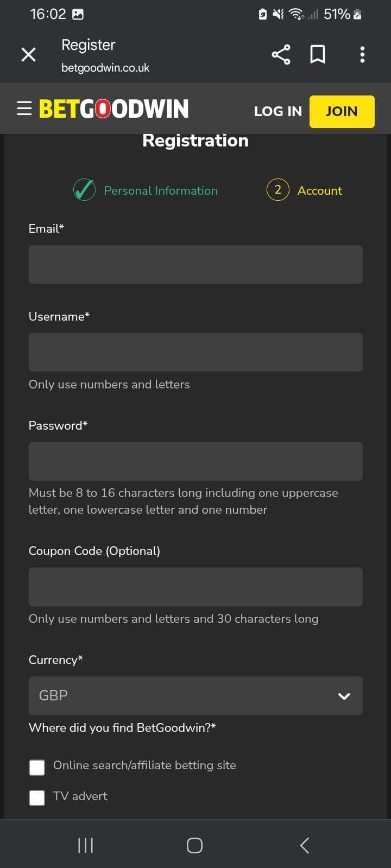Screen dimensions: 391x868
Task: Open the BetGoodwin hamburger menu
Action: pyautogui.click(x=24, y=108)
